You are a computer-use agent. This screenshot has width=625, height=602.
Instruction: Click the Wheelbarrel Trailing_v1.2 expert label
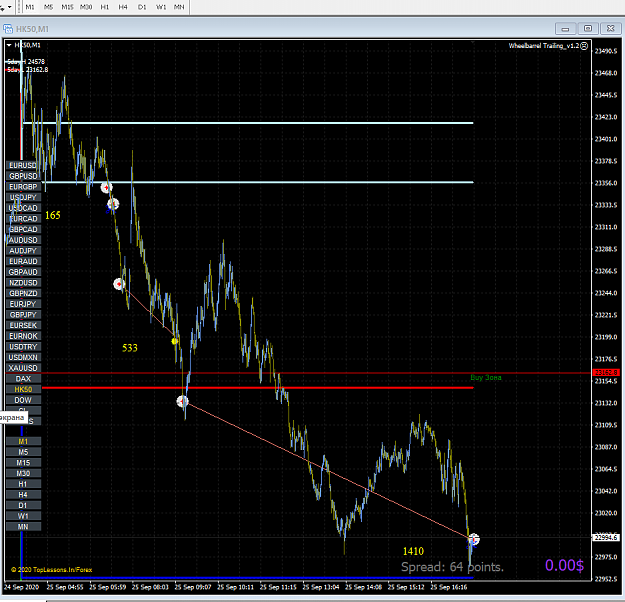pyautogui.click(x=544, y=46)
